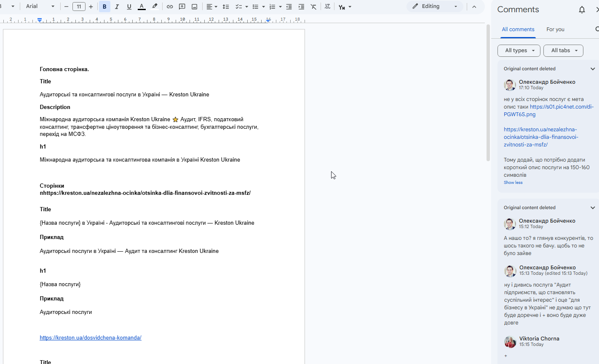599x364 pixels.
Task: Expand options chevron on the 15:12 comment thread
Action: (593, 207)
